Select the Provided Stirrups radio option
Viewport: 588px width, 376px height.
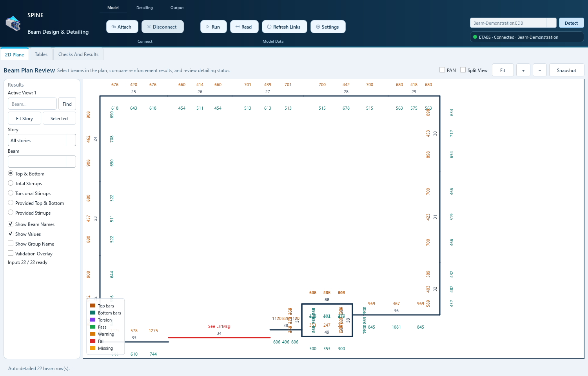pyautogui.click(x=11, y=212)
